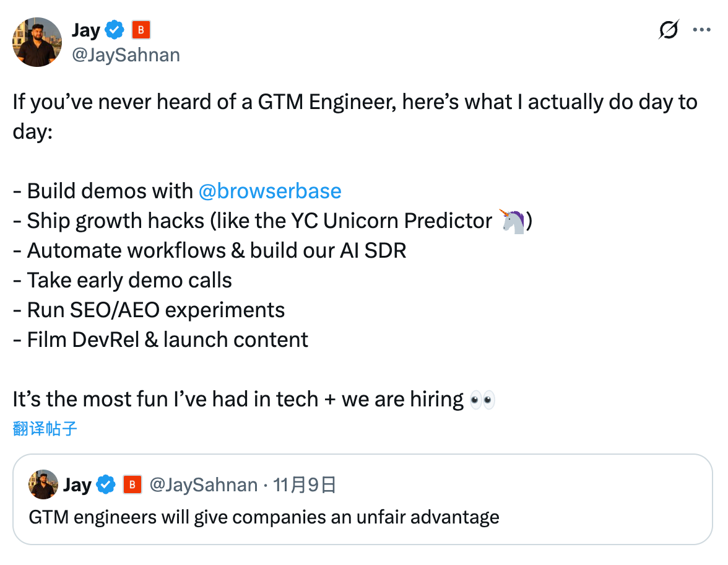Click the small avatar in the quoted post

(x=43, y=484)
